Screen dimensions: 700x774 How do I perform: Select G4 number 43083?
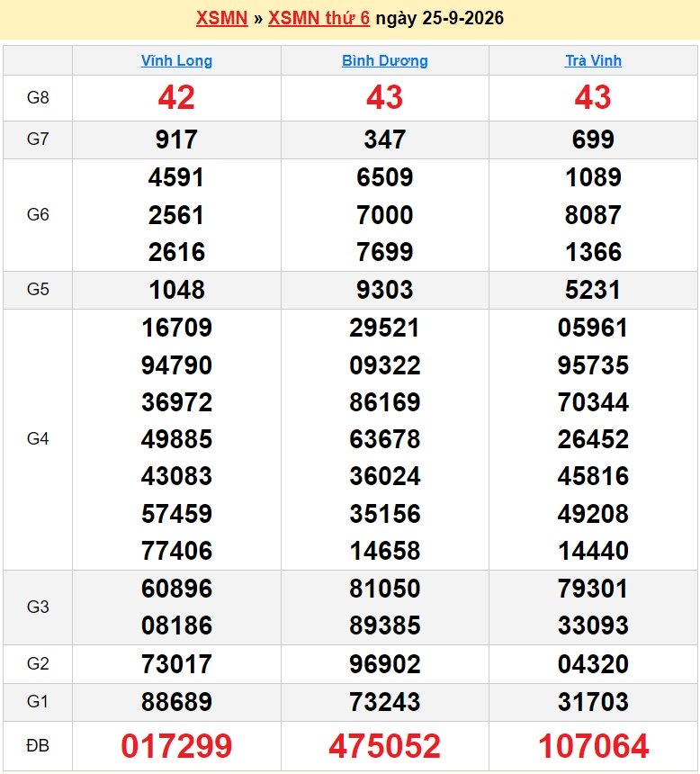(x=176, y=476)
